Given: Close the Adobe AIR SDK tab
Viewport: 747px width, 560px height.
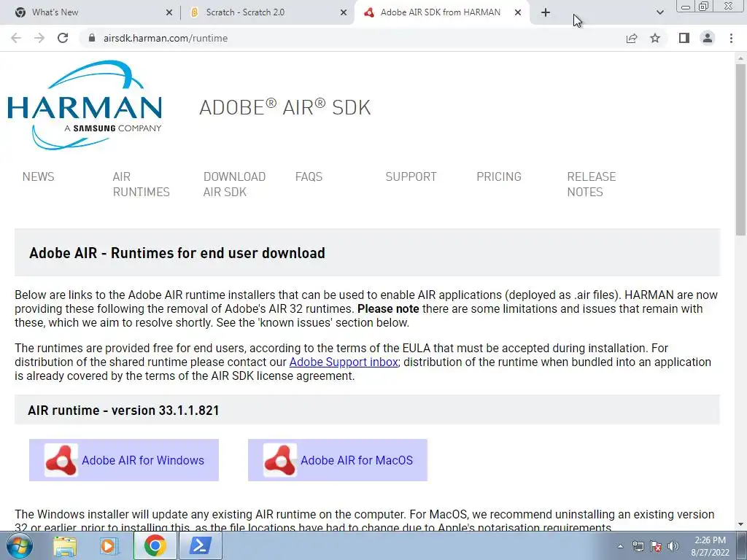Looking at the screenshot, I should click(518, 13).
